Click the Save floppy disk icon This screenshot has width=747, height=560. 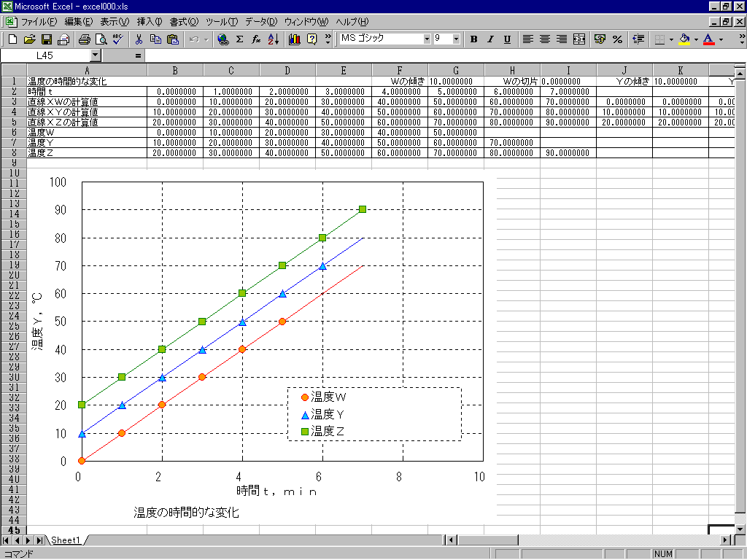tap(46, 39)
